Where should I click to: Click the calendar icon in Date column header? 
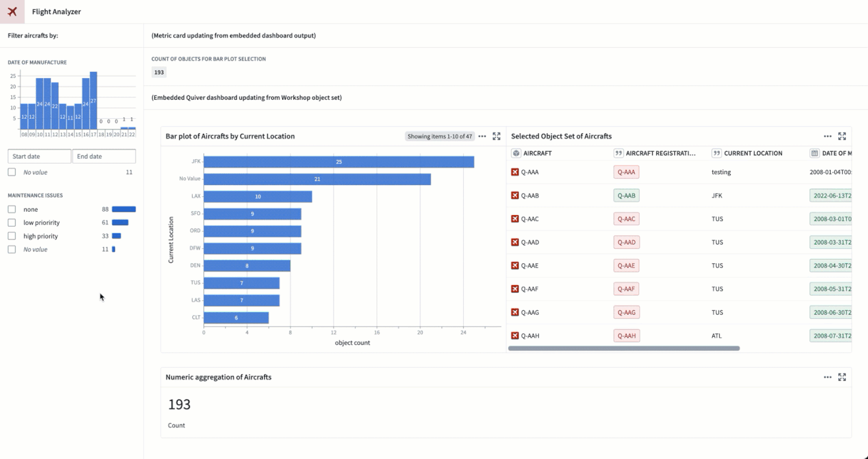coord(815,153)
